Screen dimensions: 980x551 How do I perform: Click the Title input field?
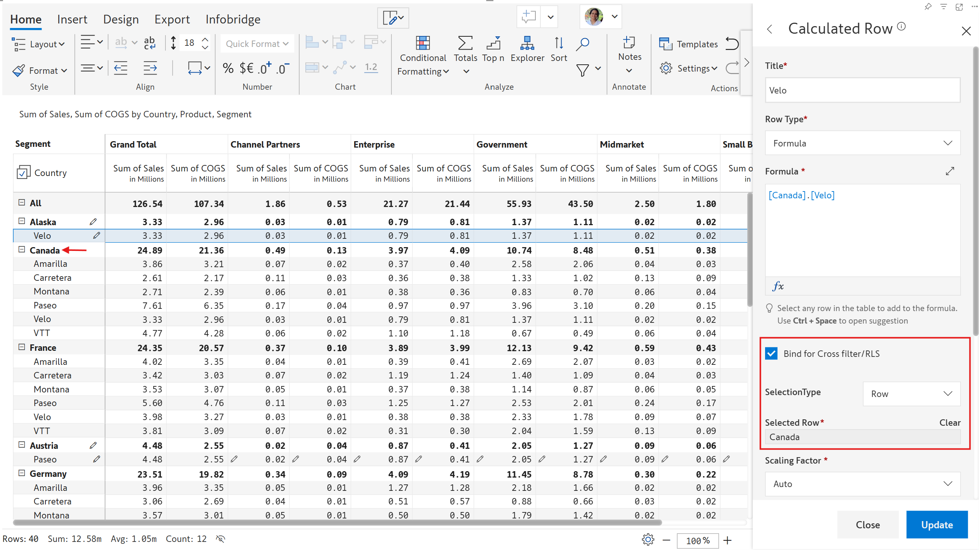click(862, 90)
